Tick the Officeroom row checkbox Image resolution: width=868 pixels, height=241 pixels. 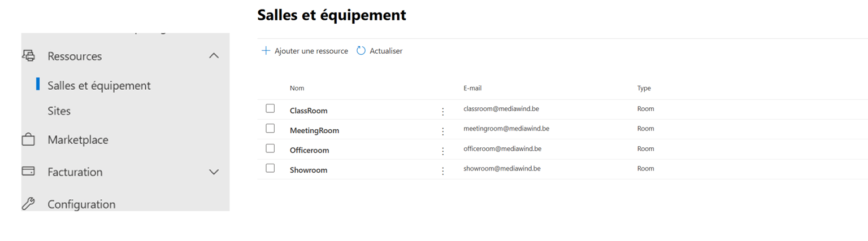point(270,148)
